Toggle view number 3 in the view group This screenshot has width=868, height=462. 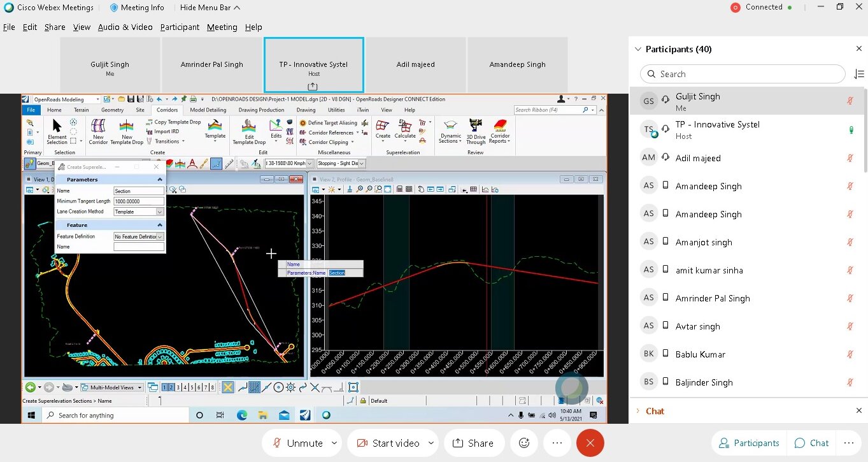tap(178, 387)
